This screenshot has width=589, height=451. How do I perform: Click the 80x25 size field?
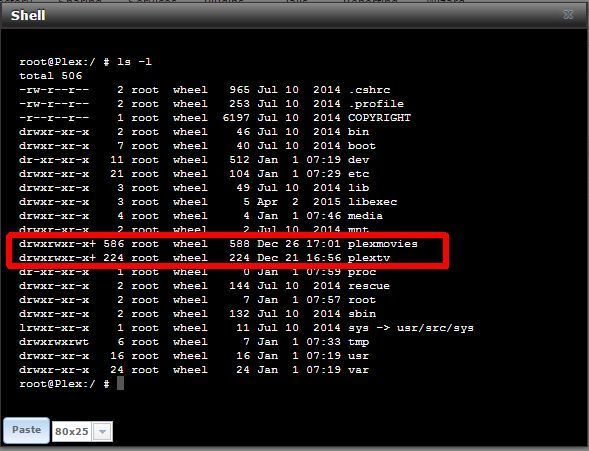coord(72,431)
